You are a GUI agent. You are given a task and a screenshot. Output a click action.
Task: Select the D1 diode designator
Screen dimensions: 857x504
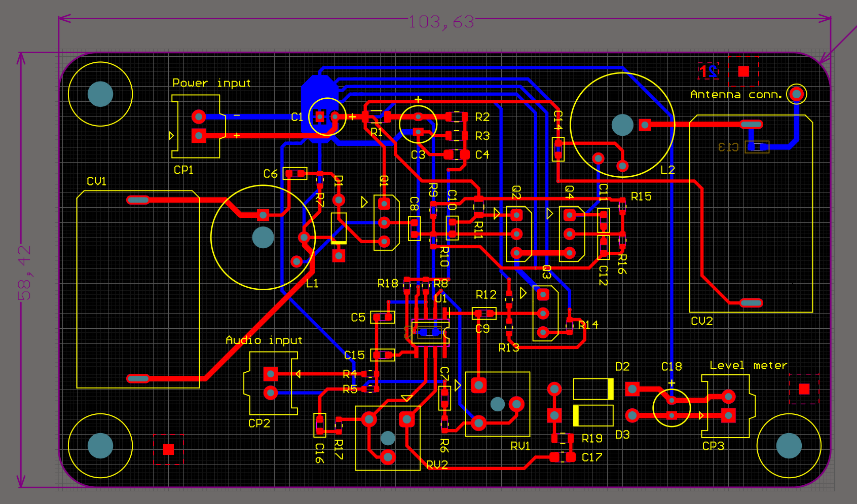339,181
